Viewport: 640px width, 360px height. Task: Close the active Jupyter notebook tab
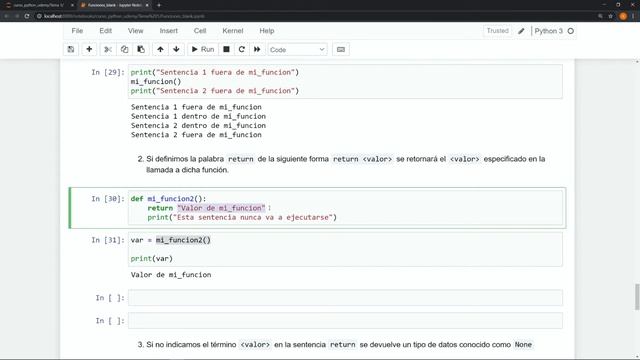coord(147,5)
